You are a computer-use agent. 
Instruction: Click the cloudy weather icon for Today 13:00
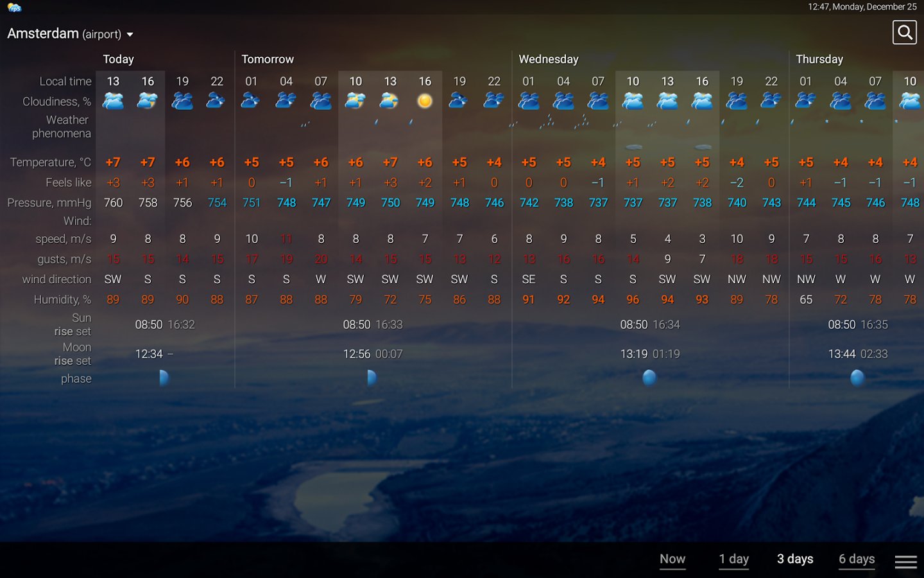(x=113, y=100)
